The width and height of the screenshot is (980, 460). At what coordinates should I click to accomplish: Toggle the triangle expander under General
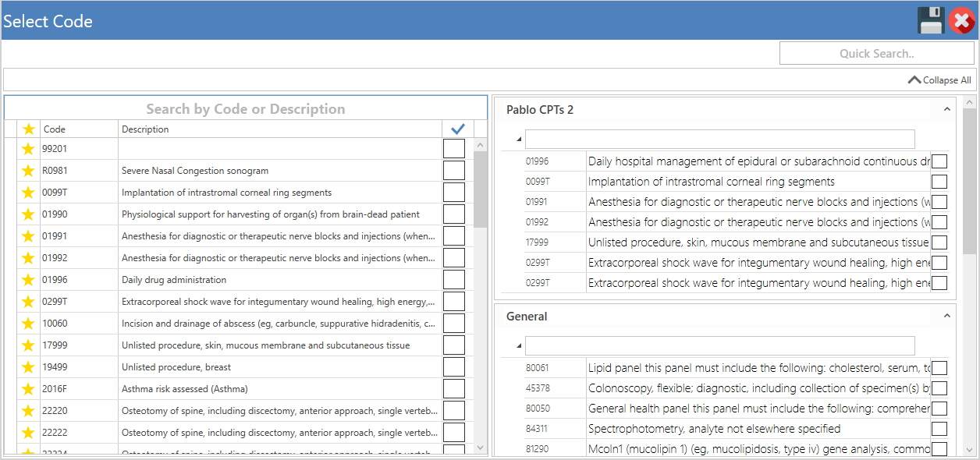point(520,346)
